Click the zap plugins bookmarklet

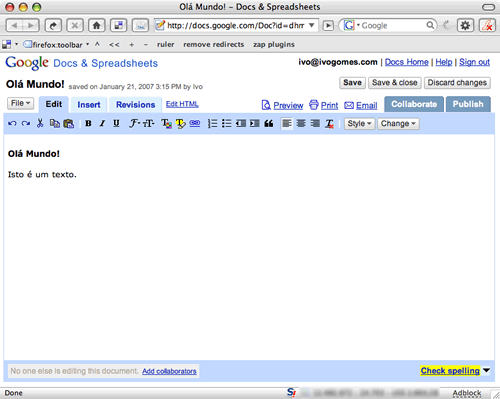[274, 44]
